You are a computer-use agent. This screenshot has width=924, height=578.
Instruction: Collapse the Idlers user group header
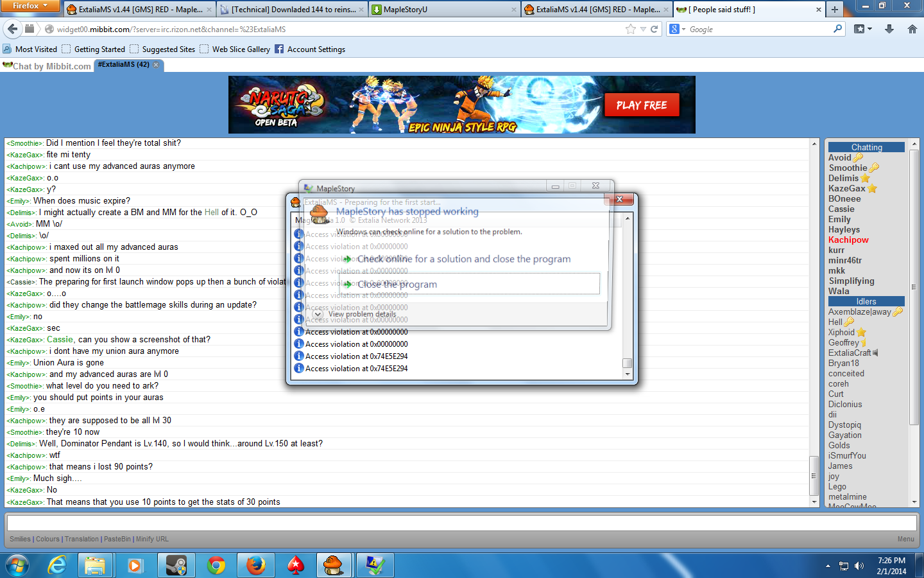click(x=866, y=301)
